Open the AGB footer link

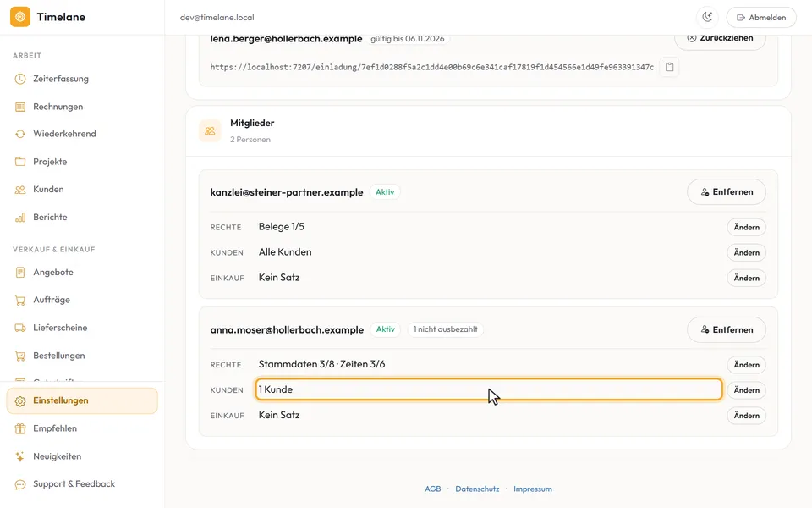point(433,489)
